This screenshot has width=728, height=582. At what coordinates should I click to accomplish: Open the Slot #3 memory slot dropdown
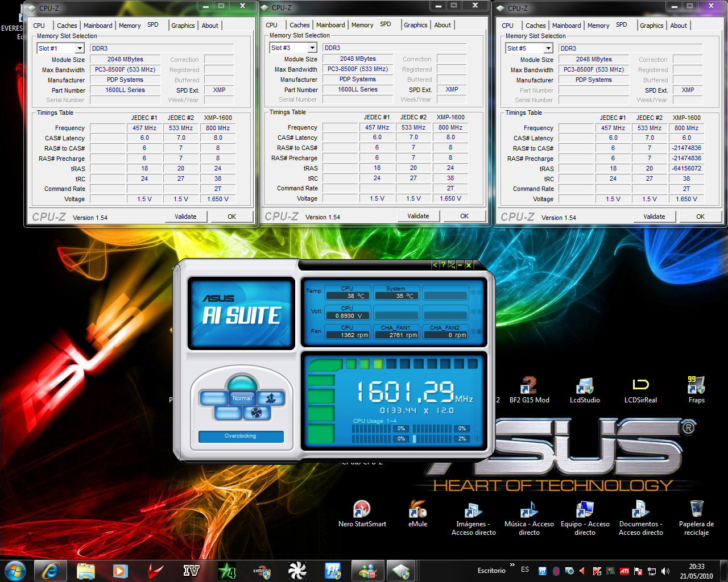click(x=312, y=48)
